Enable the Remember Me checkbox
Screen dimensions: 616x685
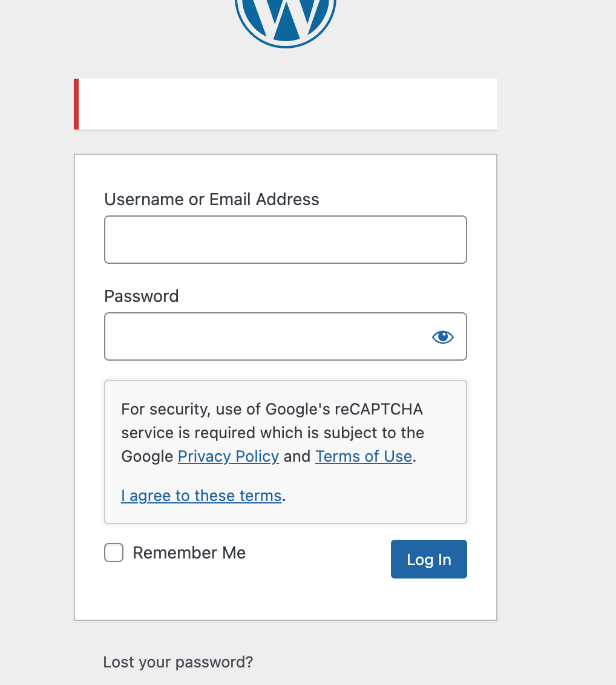(114, 552)
